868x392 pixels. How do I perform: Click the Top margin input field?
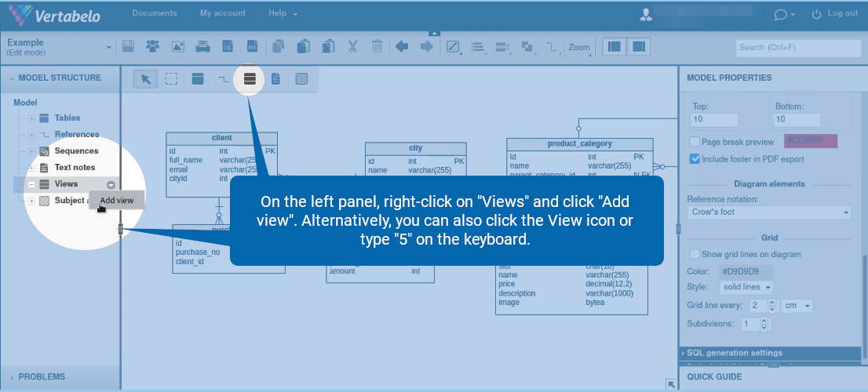click(715, 119)
